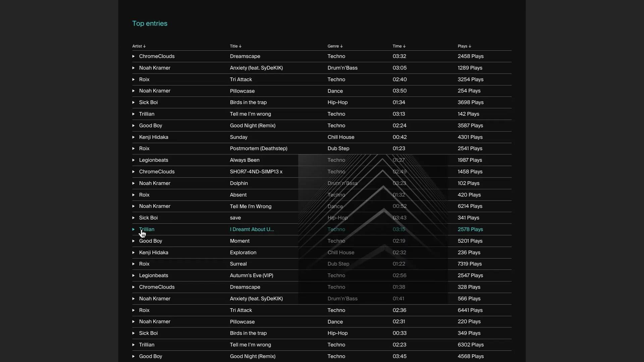Screen dimensions: 644x362
Task: Play ChromeClouds Dreamscape 03:32 track
Action: 133,56
